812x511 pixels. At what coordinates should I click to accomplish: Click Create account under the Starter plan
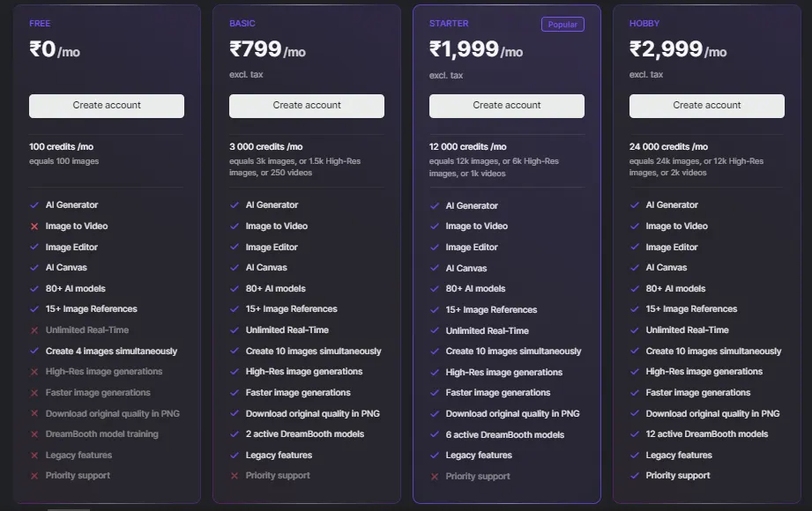pos(506,106)
